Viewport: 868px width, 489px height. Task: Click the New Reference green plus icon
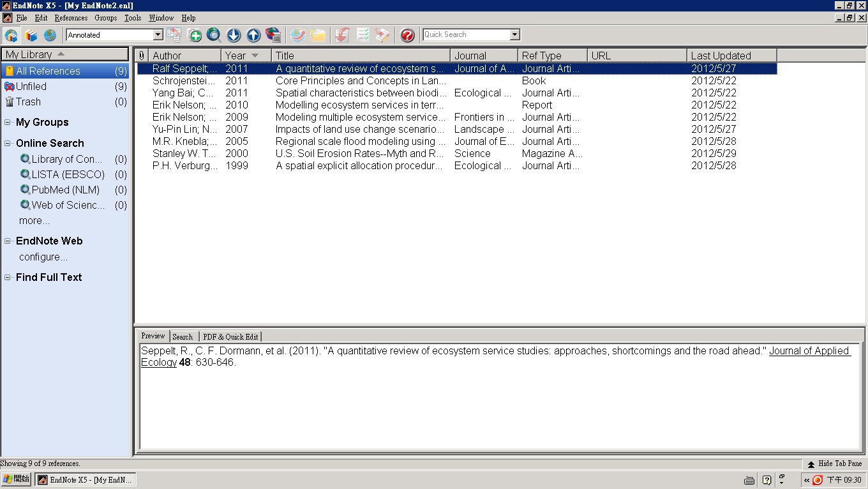coord(195,35)
